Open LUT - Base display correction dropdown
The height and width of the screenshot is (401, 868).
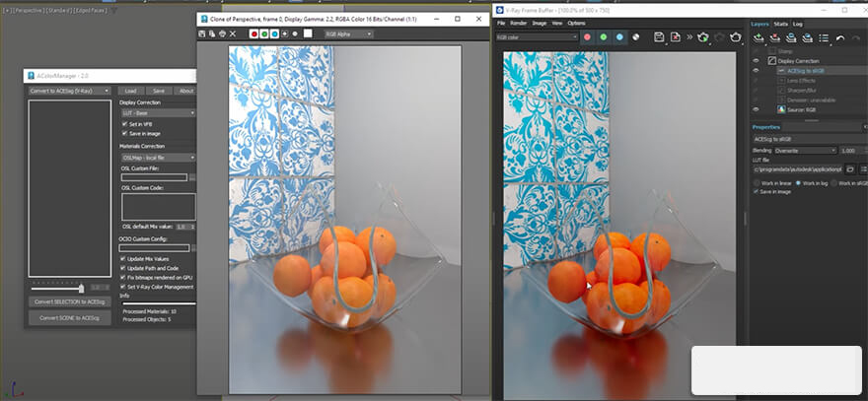[159, 113]
